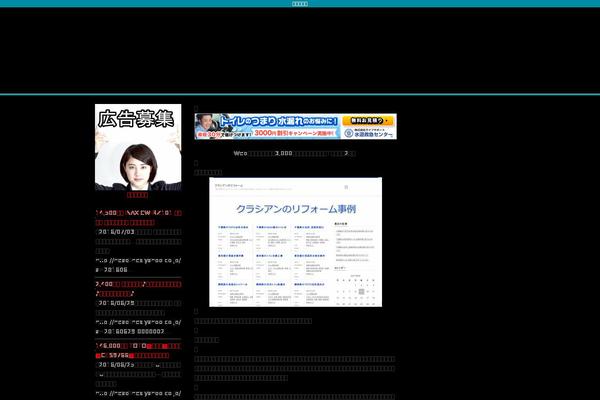The width and height of the screenshot is (600, 400).
Task: Follow the yahoo.co.jp URL under the 2016/07/03 entry
Action: (139, 265)
